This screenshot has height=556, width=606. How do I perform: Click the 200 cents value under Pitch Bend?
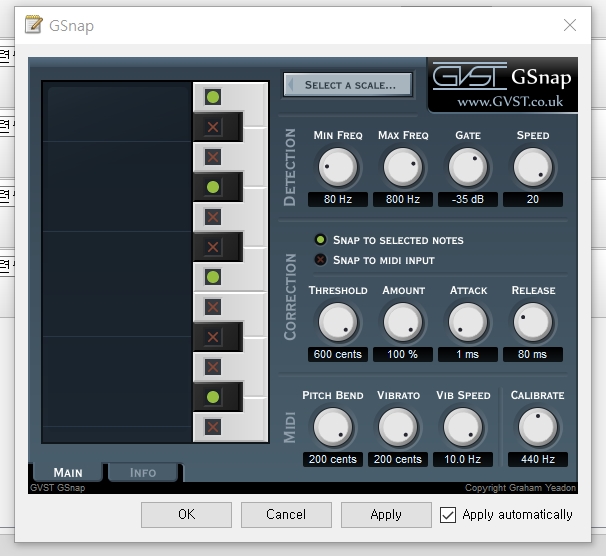pyautogui.click(x=333, y=459)
